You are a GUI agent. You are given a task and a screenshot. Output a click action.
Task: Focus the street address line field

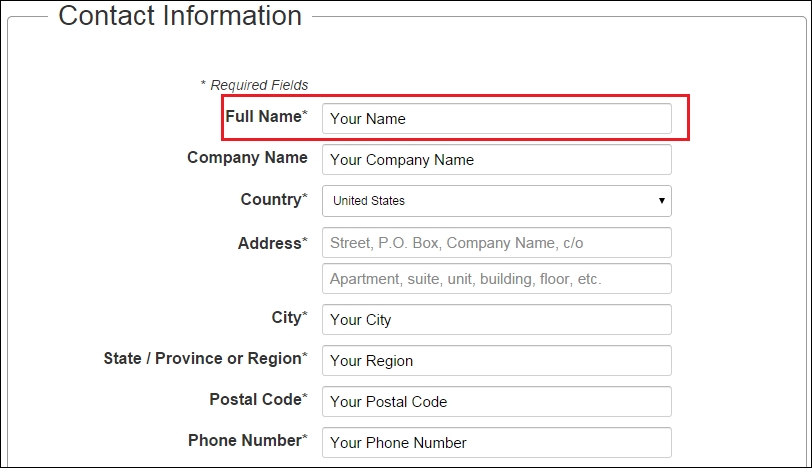tap(496, 242)
